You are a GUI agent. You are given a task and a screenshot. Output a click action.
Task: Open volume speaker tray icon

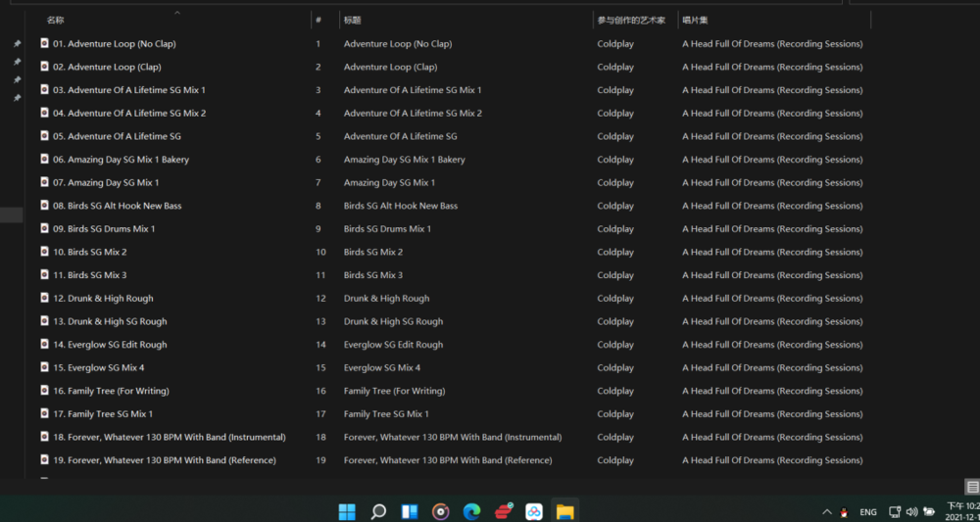click(911, 511)
